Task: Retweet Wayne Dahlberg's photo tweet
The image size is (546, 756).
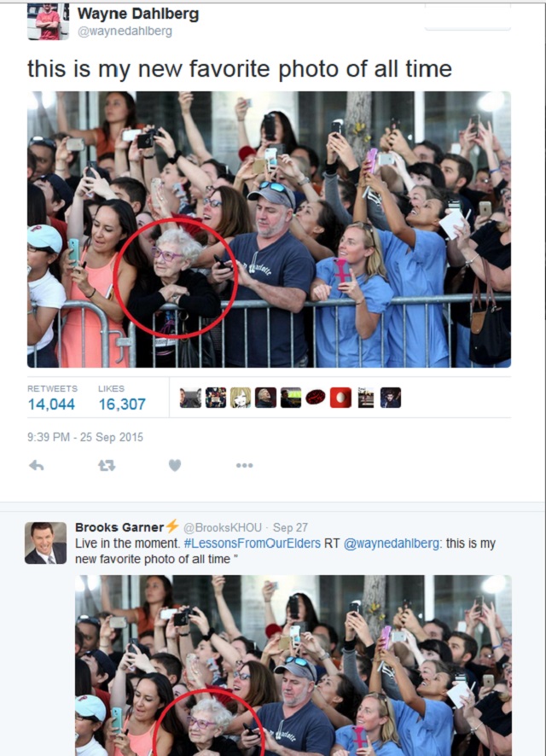Action: click(107, 465)
